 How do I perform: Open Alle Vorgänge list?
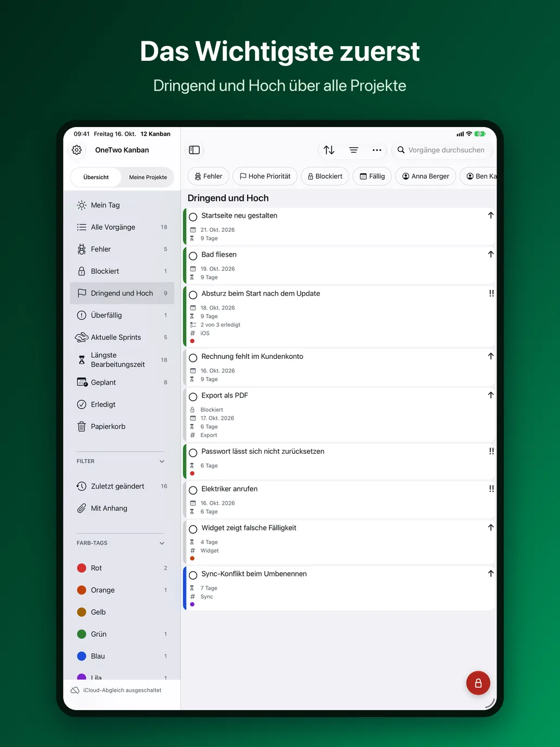[x=122, y=227]
